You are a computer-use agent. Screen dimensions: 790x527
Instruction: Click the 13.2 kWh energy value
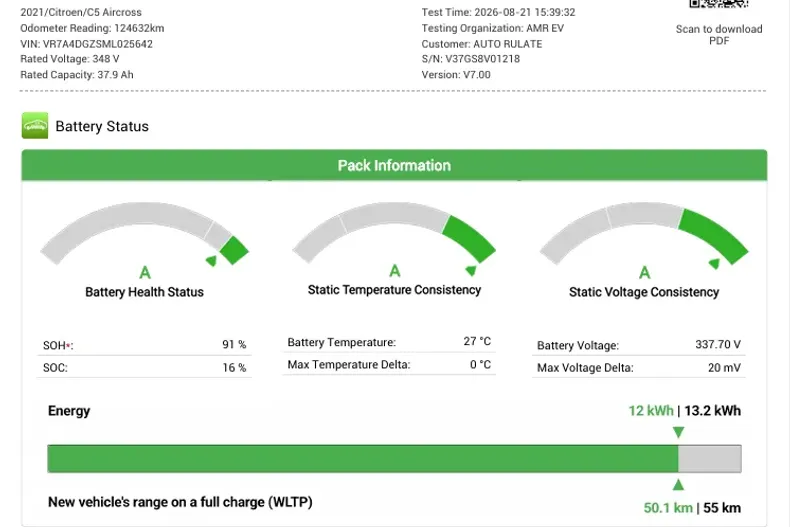[712, 411]
